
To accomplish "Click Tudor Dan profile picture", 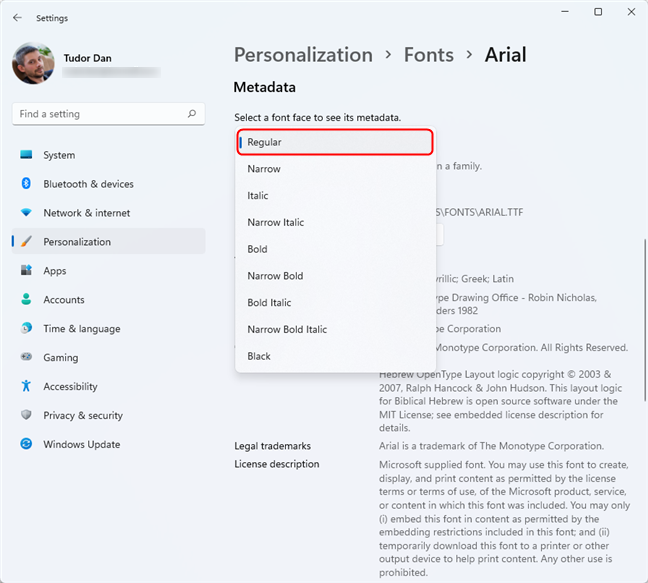I will pyautogui.click(x=33, y=63).
